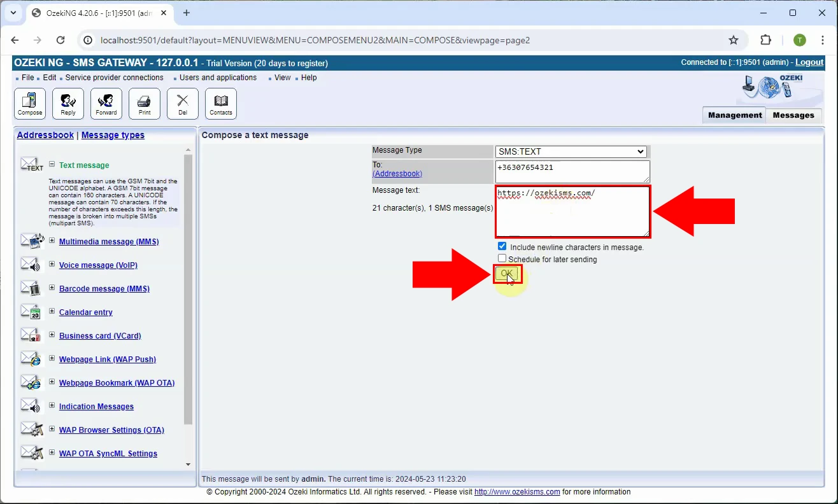This screenshot has height=504, width=838.
Task: Bookmark this page with the star icon
Action: [x=734, y=40]
